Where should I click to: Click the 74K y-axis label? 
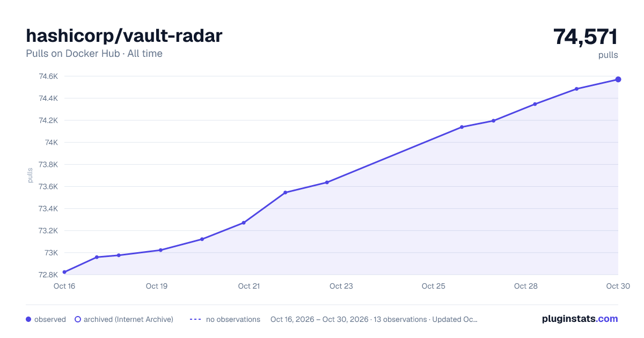click(x=52, y=142)
